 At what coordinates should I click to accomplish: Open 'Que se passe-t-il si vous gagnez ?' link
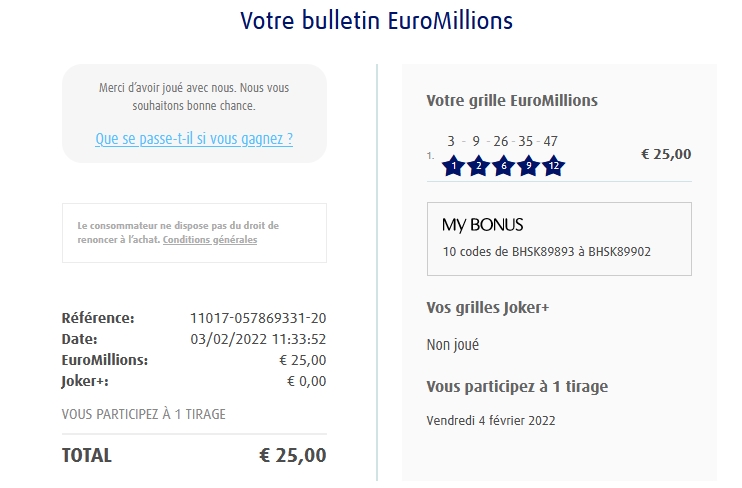tap(194, 139)
